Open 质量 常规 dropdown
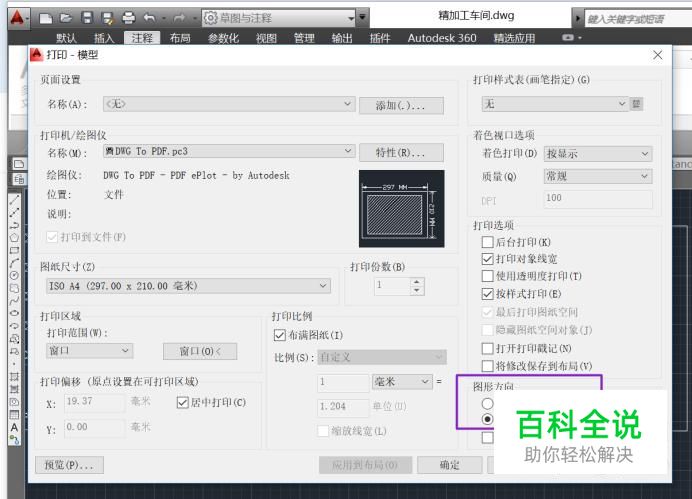The width and height of the screenshot is (692, 499). coord(598,176)
